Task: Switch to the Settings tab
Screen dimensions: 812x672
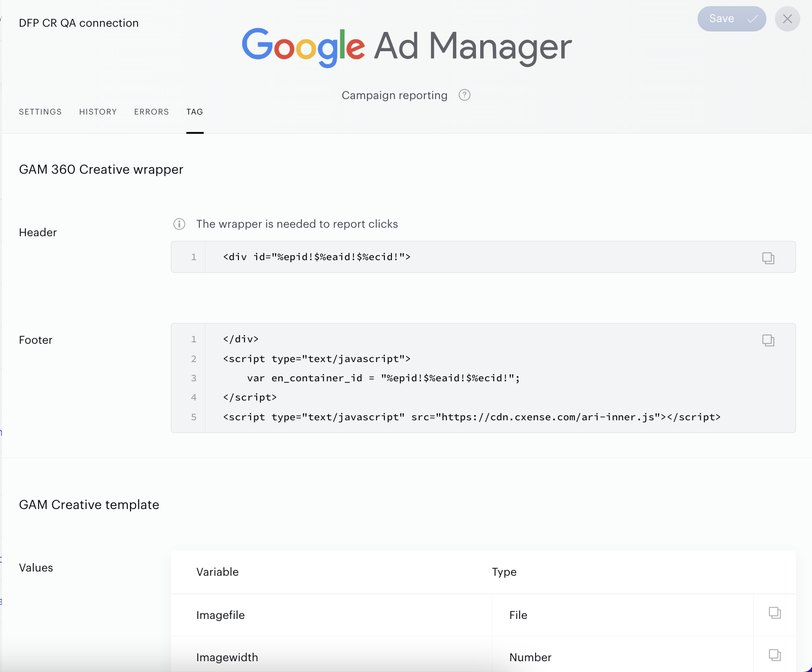Action: [40, 112]
